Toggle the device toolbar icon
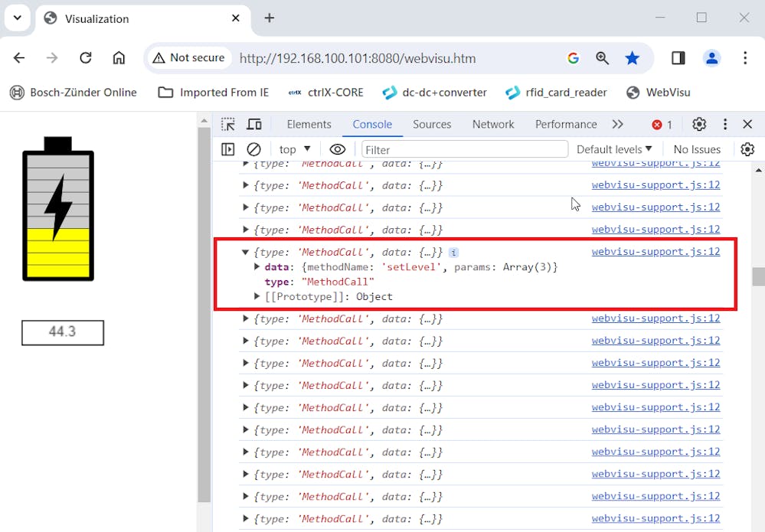 click(x=254, y=125)
